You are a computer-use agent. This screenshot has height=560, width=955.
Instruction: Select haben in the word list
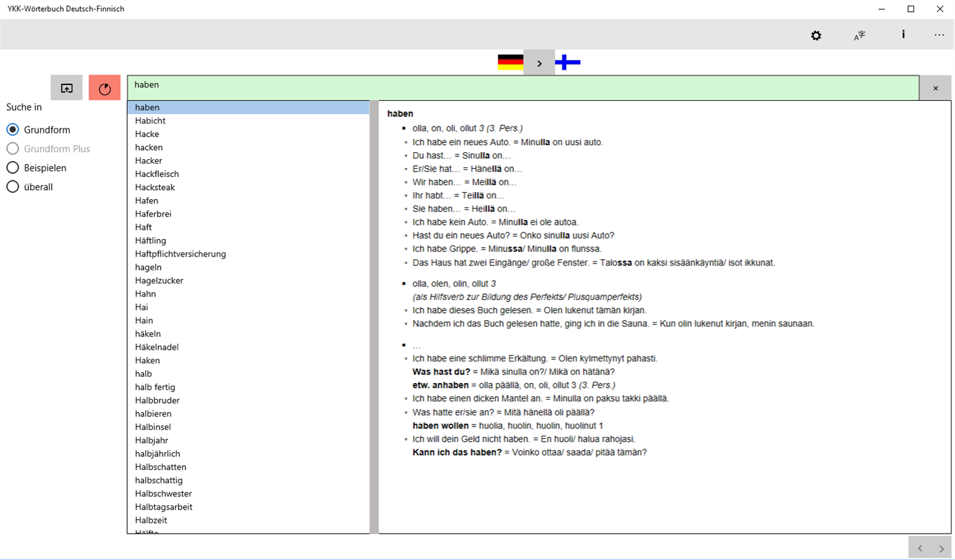pyautogui.click(x=249, y=107)
